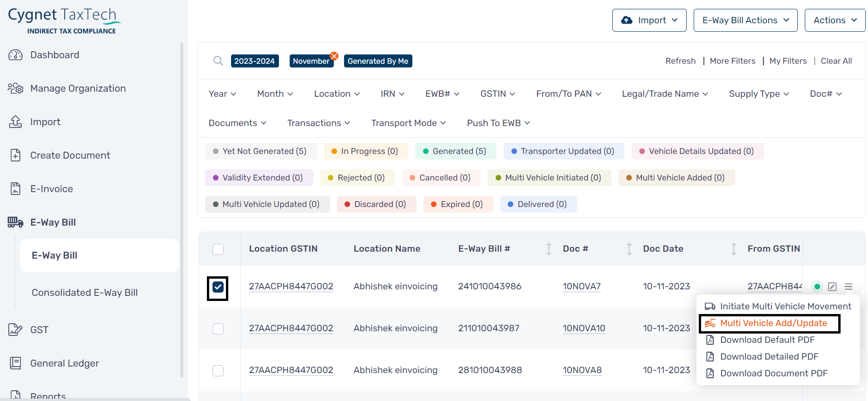Click the edit pencil icon for row 10NOVA7
The image size is (868, 401).
point(832,287)
